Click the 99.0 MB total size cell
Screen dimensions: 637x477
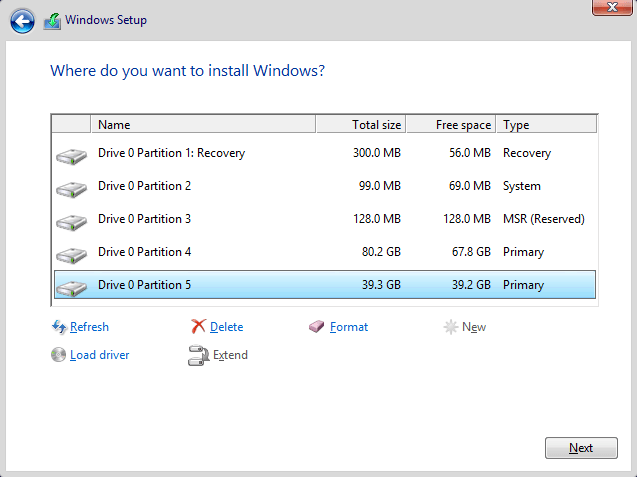click(379, 186)
